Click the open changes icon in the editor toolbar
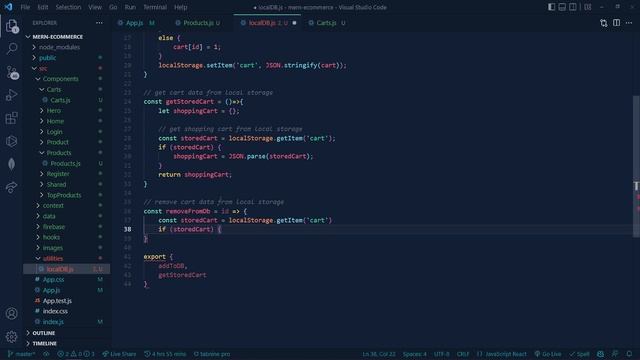 click(604, 23)
